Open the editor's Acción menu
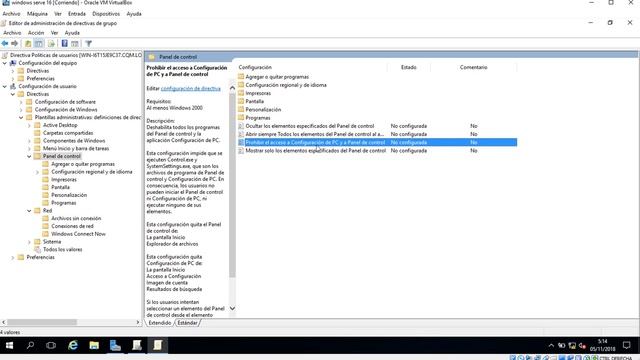 point(36,33)
